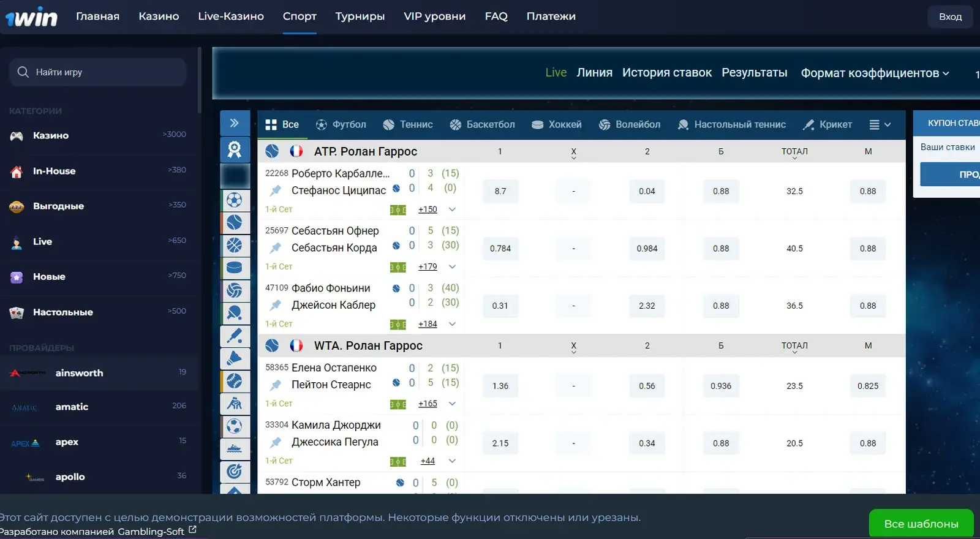
Task: Bet 8.7 odds on Роберто Карбалле win
Action: [x=500, y=191]
